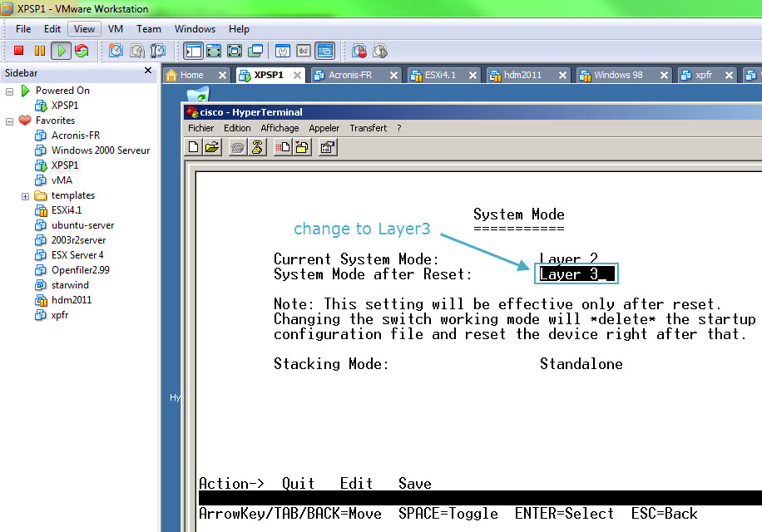762x532 pixels.
Task: Take a snapshot of the VM
Action: tap(115, 51)
